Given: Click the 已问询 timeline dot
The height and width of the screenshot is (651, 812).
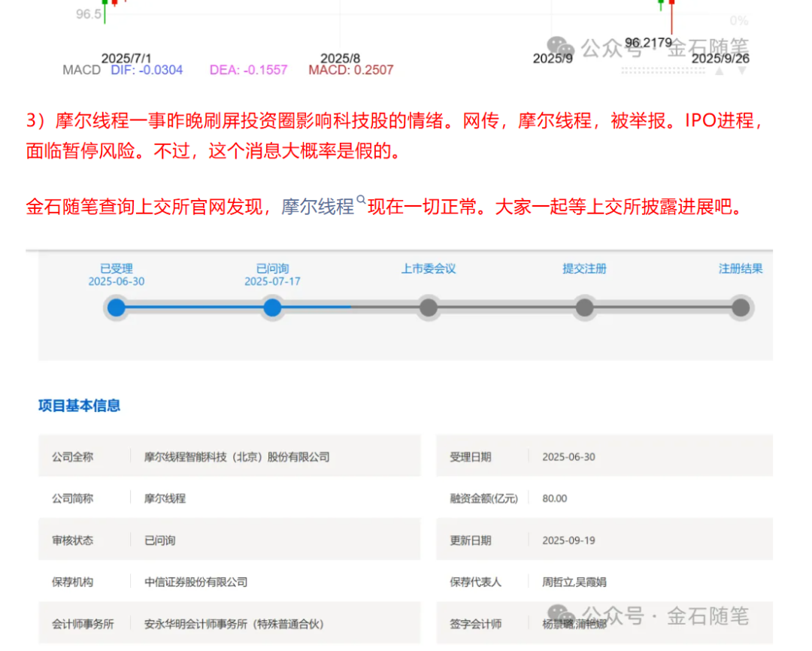Looking at the screenshot, I should click(272, 307).
